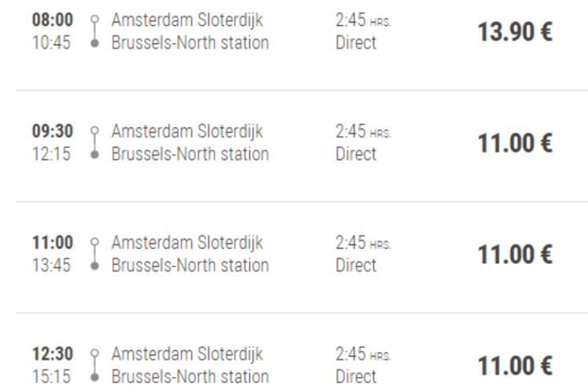Click the route icon of the 12:30 trip
Screen dimensions: 588x392
pyautogui.click(x=95, y=365)
